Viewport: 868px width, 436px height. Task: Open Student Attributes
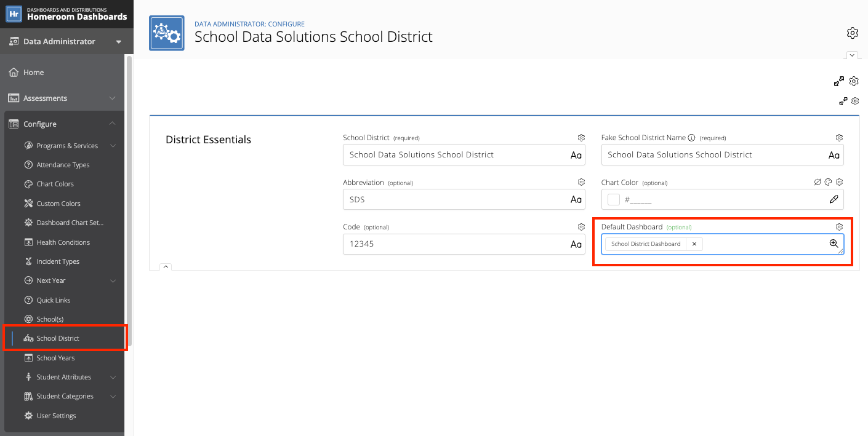tap(63, 377)
